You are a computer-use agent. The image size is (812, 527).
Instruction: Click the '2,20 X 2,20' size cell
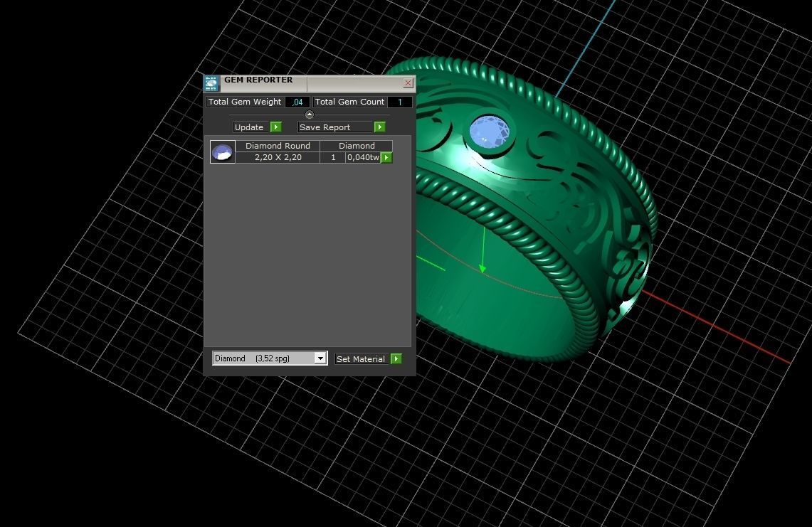(x=278, y=157)
